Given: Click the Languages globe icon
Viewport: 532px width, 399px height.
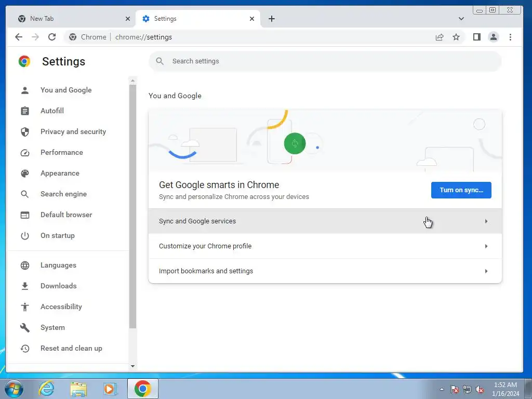Looking at the screenshot, I should click(x=25, y=265).
